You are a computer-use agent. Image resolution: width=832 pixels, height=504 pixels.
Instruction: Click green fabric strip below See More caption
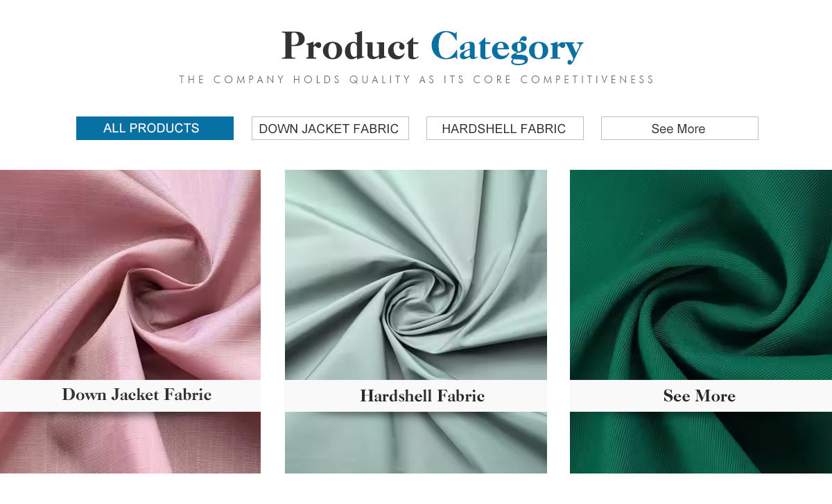pyautogui.click(x=701, y=442)
